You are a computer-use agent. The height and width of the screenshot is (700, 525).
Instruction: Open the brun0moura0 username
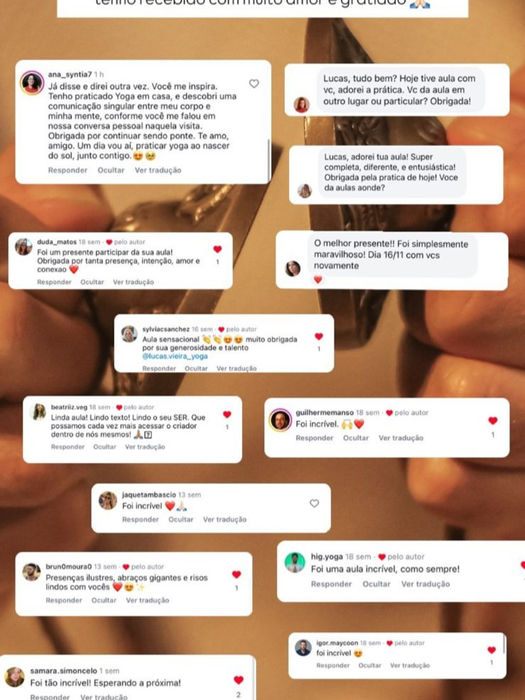tap(68, 567)
